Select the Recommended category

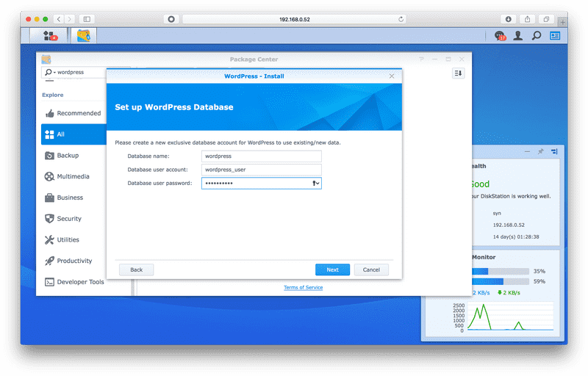(78, 113)
